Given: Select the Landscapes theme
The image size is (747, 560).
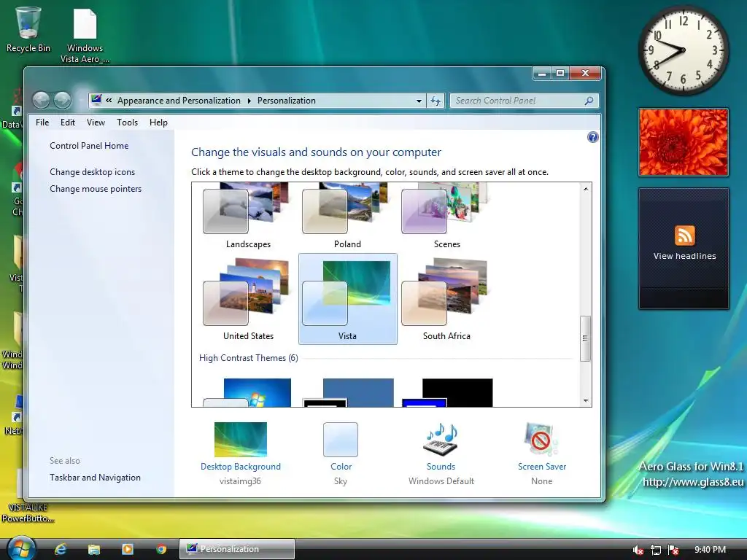Looking at the screenshot, I should (x=248, y=217).
